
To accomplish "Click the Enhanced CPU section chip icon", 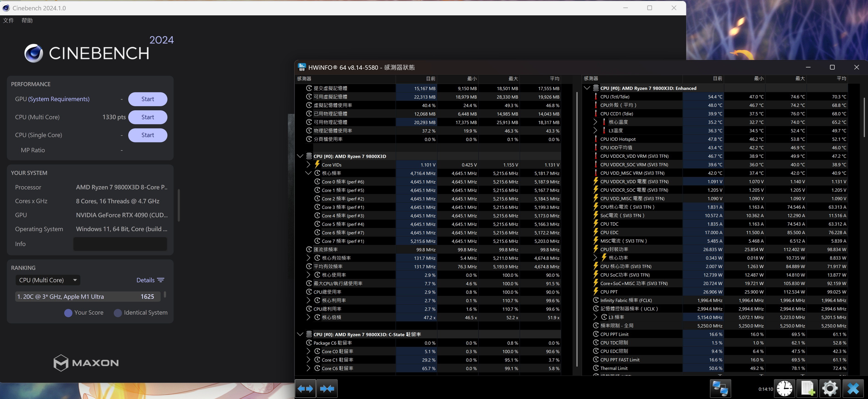I will click(596, 88).
